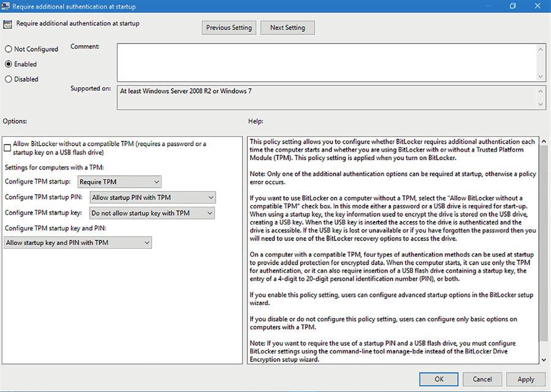Click the Cancel button
Image resolution: width=551 pixels, height=392 pixels.
[x=482, y=379]
